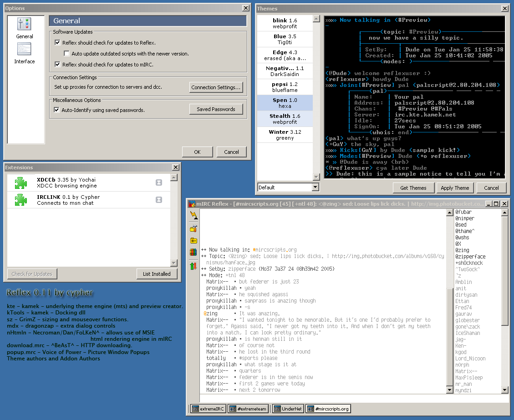The width and height of the screenshot is (514, 420).
Task: Select the XDCCb 3.35 by Yochai extension row
Action: pyautogui.click(x=88, y=182)
